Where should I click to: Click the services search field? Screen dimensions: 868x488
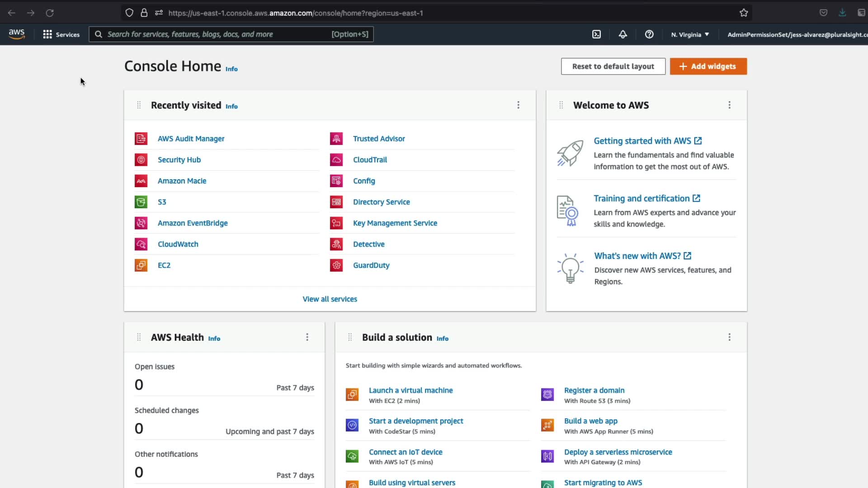point(217,34)
